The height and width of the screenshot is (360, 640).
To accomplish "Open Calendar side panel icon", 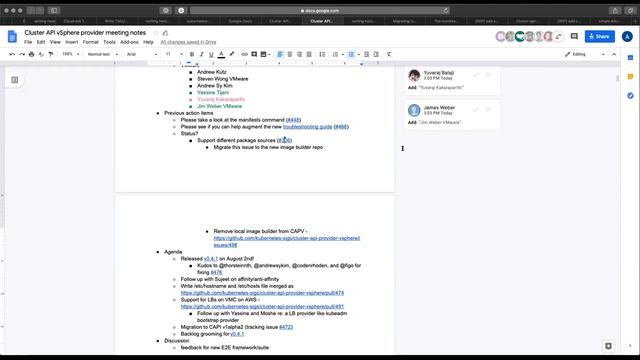I will click(630, 58).
